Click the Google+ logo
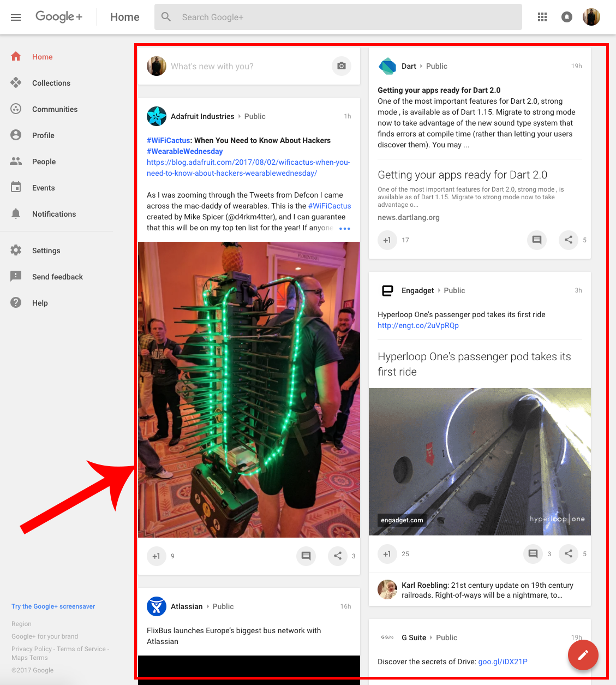616x685 pixels. tap(59, 17)
